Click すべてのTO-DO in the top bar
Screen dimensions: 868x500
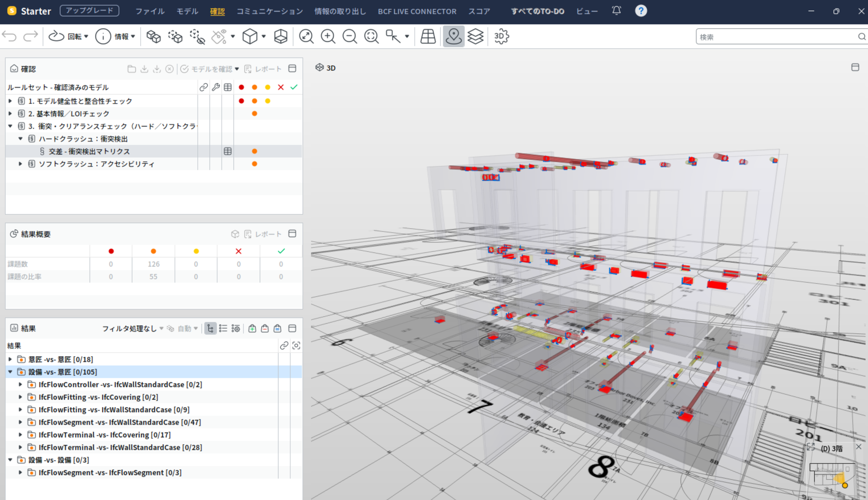(538, 11)
